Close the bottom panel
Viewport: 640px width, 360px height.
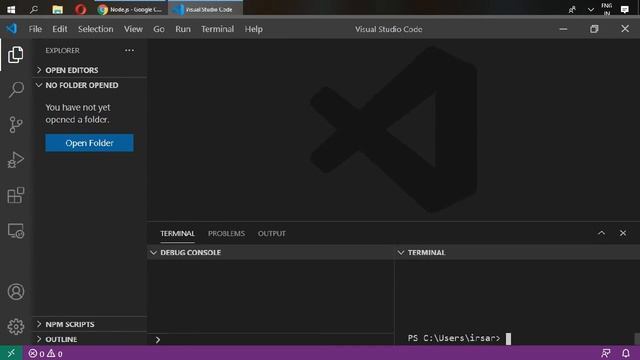[x=623, y=233]
